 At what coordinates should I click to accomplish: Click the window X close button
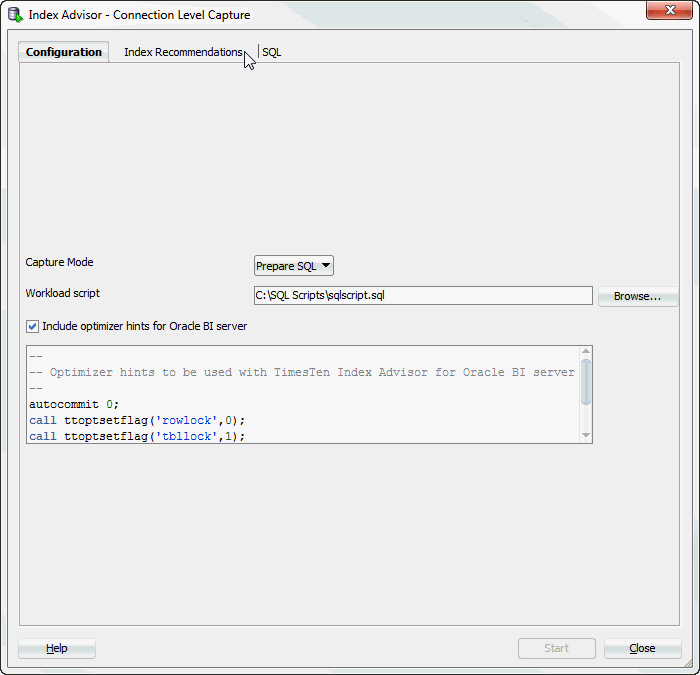(x=669, y=10)
